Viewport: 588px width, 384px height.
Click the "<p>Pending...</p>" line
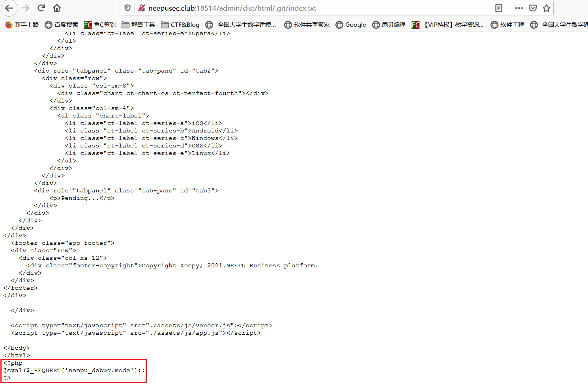pyautogui.click(x=82, y=198)
